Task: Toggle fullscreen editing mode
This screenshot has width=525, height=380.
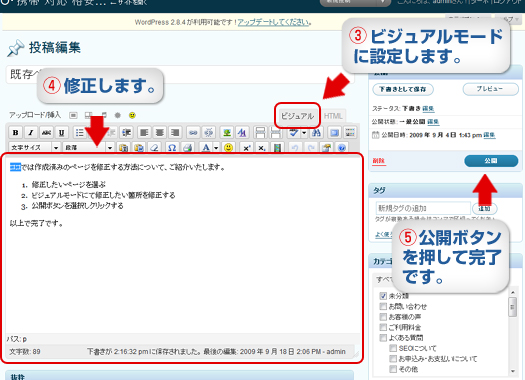Action: (x=334, y=133)
